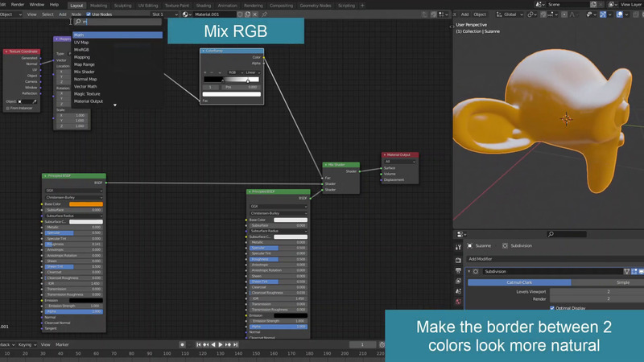The width and height of the screenshot is (644, 362).
Task: Select MixRGB from the node search list
Action: (x=82, y=50)
